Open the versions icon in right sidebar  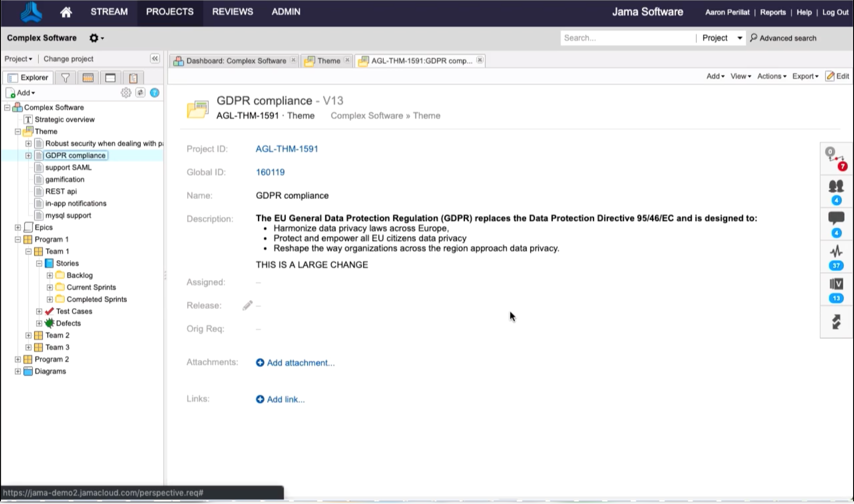pyautogui.click(x=836, y=285)
